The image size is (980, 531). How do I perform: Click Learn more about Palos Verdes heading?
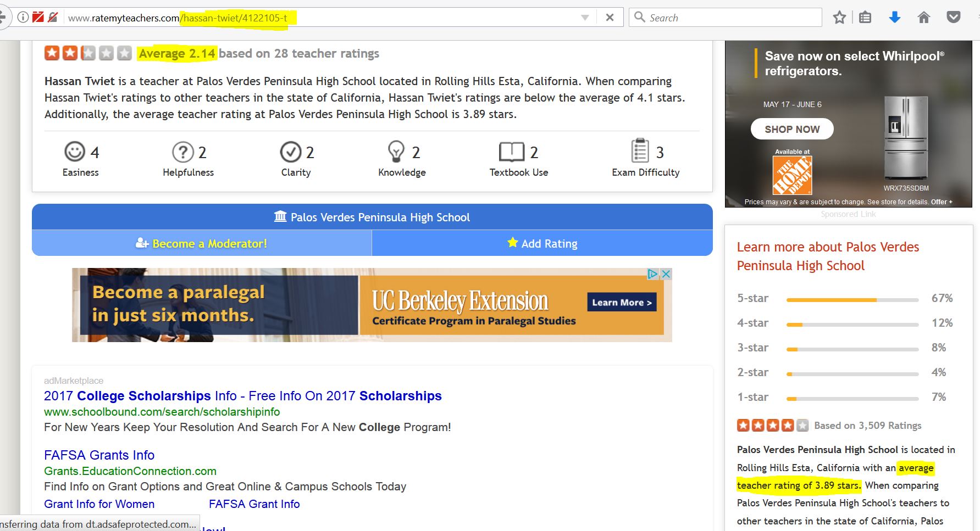pyautogui.click(x=828, y=256)
